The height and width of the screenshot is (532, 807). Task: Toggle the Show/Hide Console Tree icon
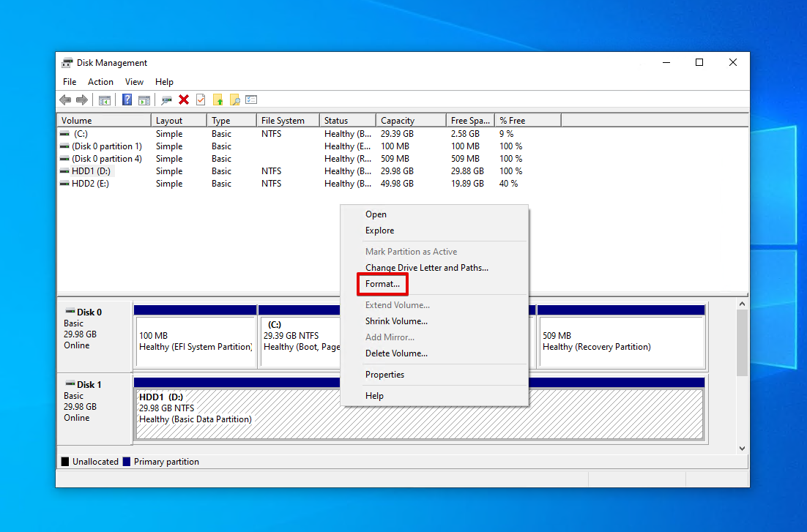click(x=105, y=100)
